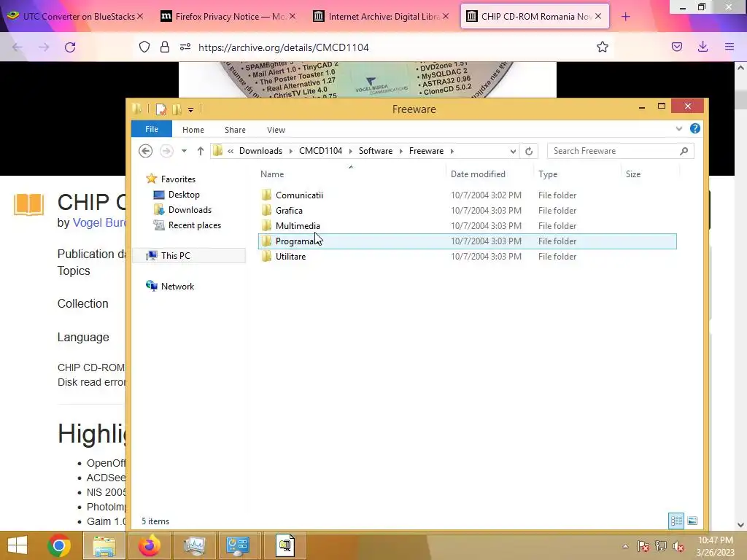This screenshot has width=747, height=560.
Task: Open Customize Quick Access Toolbar dropdown
Action: tap(190, 109)
